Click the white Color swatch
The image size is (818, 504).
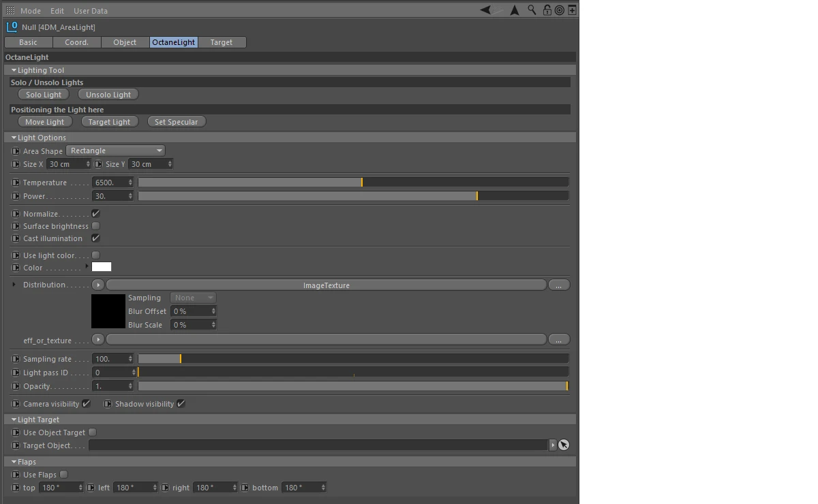pos(102,267)
